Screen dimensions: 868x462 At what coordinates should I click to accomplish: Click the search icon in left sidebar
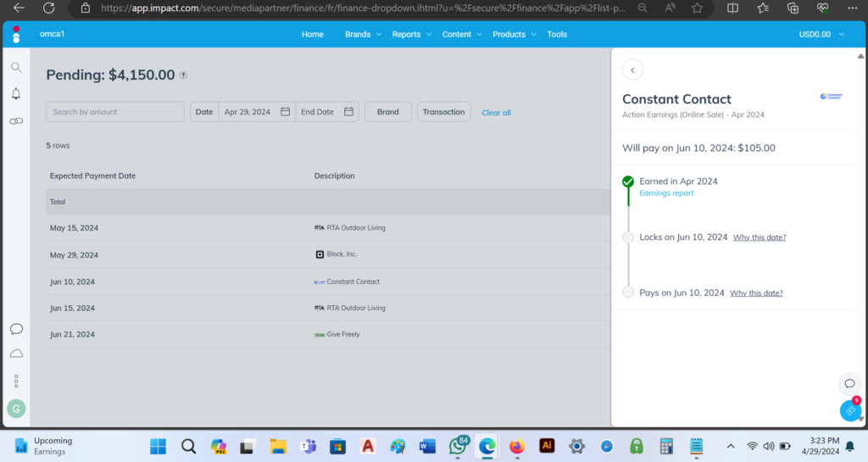(x=16, y=68)
